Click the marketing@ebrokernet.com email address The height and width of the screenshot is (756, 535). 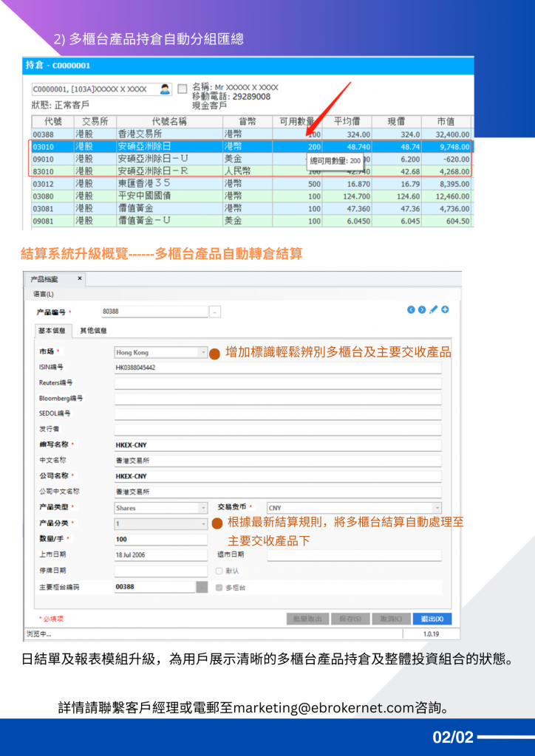[x=323, y=707]
